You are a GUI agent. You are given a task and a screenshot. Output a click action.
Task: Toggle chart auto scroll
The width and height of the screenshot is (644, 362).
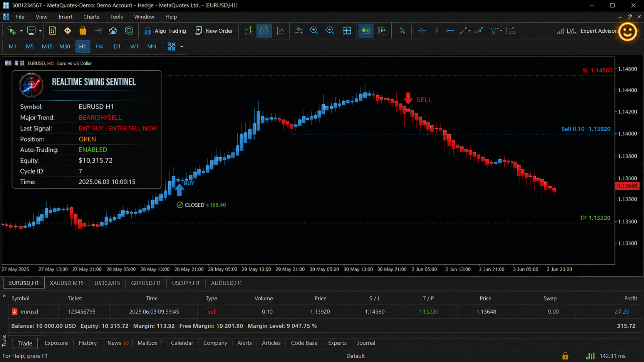coord(366,31)
